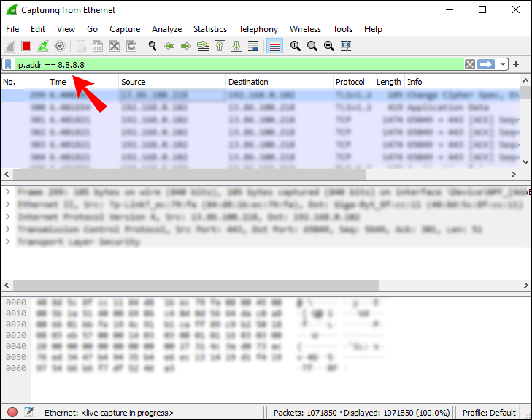Click the Profile: Default status entry
Screen dimensions: 532x420
[x=489, y=413]
